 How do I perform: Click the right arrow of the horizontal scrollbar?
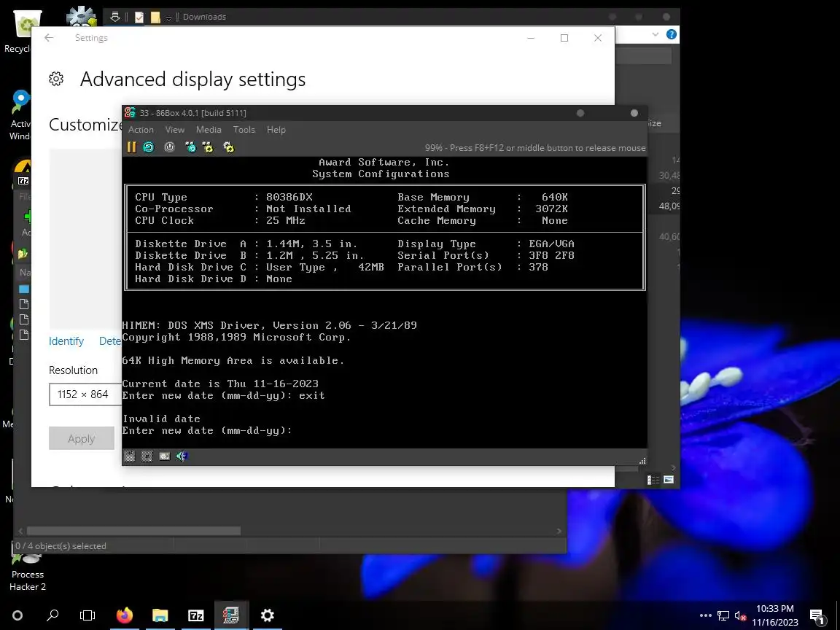click(559, 531)
